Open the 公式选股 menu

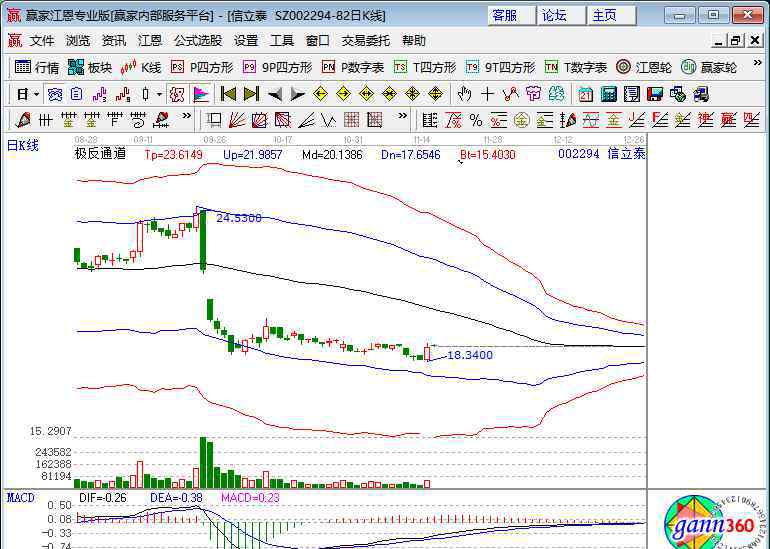[198, 41]
